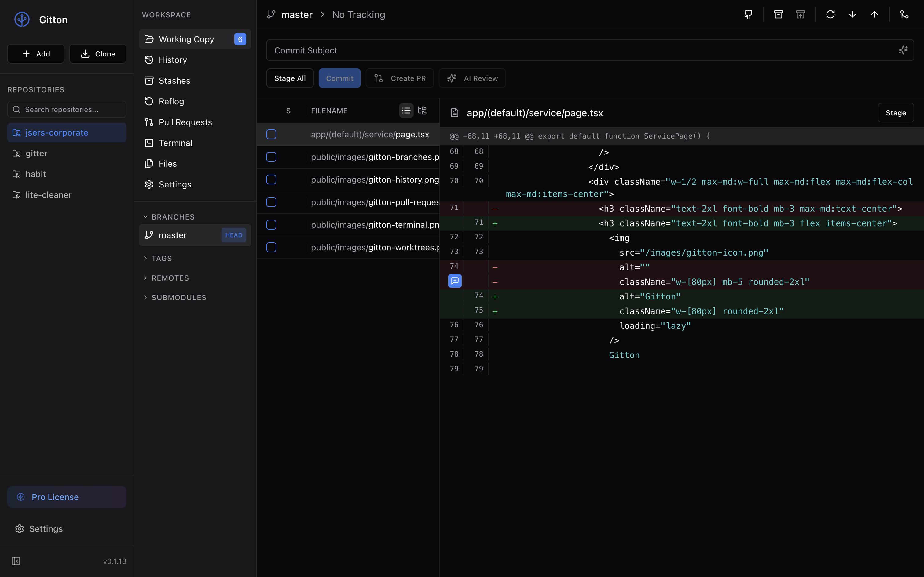Check the box for gitton-terminal.png file
This screenshot has width=924, height=577.
[271, 225]
